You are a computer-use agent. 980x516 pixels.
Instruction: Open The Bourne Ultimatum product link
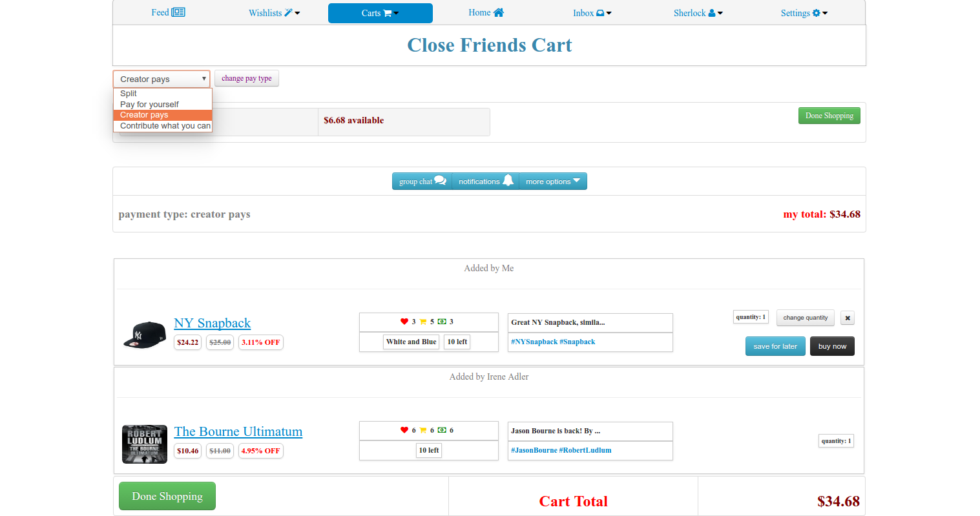pos(238,431)
